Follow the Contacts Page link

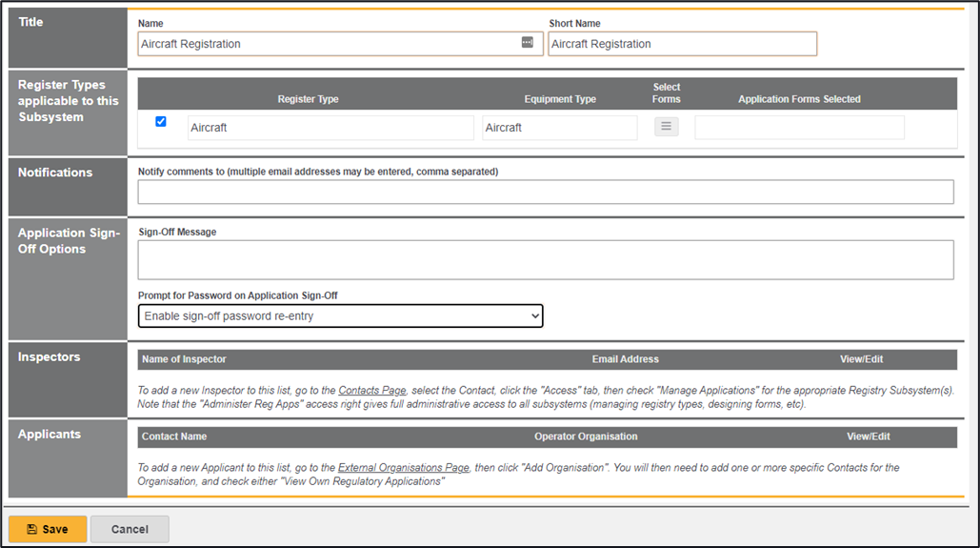372,391
